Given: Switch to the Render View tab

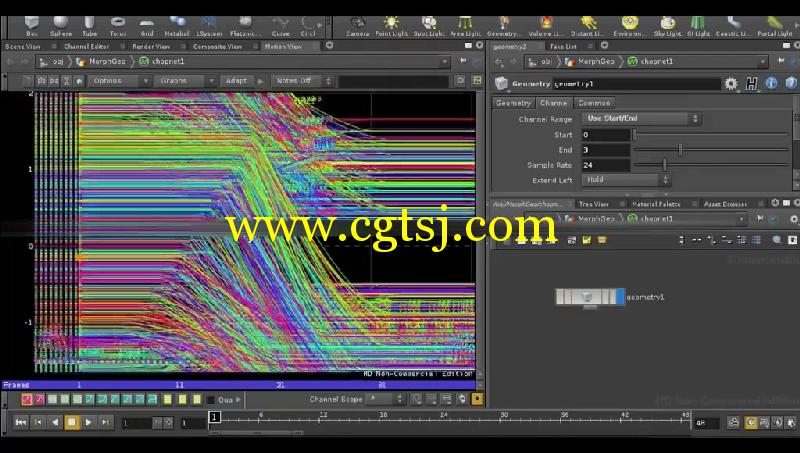Looking at the screenshot, I should [x=151, y=46].
